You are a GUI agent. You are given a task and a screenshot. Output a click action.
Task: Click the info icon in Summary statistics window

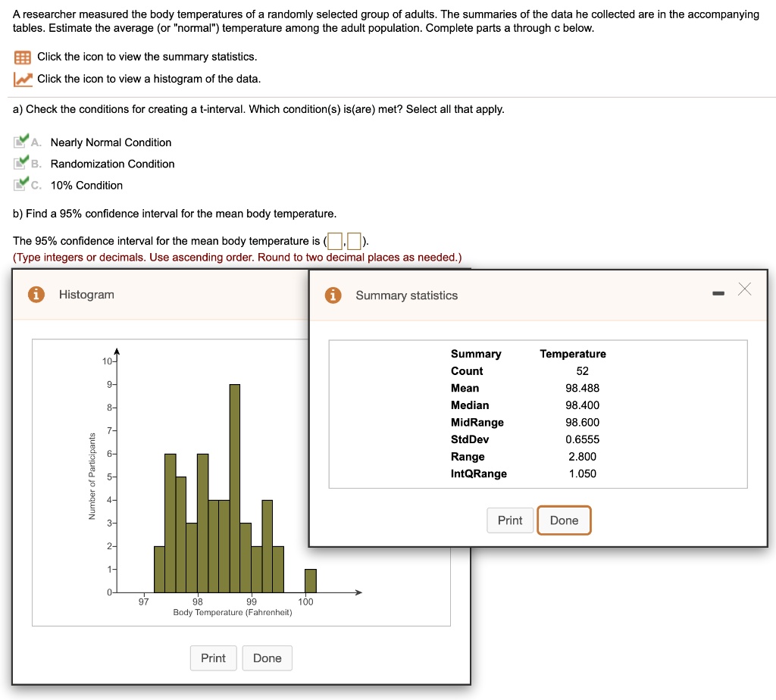point(332,295)
